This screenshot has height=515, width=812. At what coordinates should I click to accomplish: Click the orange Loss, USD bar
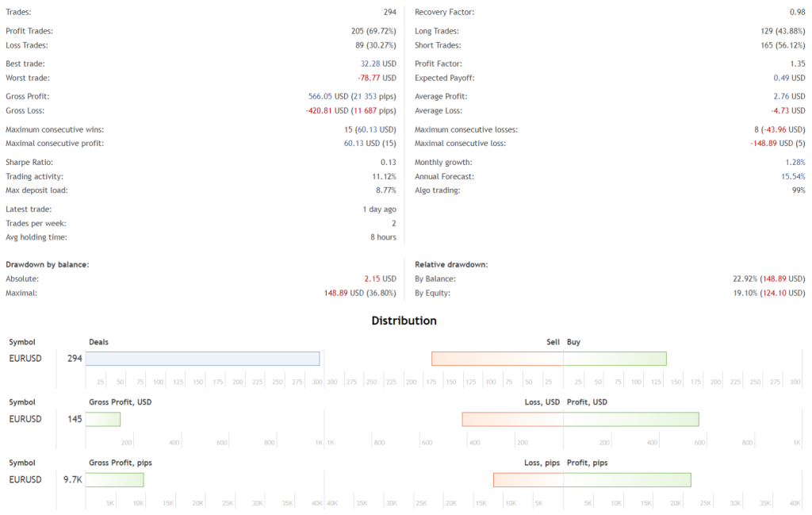512,419
